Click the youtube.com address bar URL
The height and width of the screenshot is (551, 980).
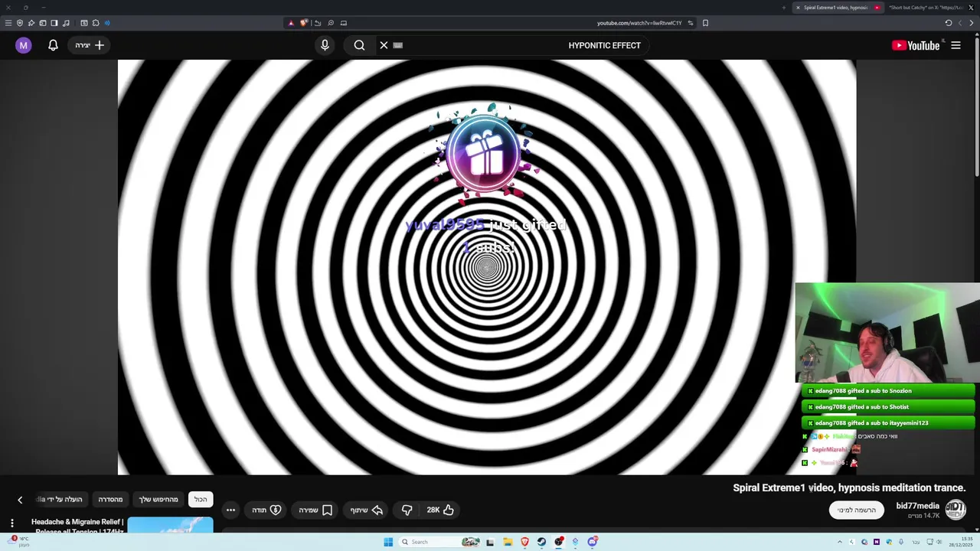click(x=639, y=23)
